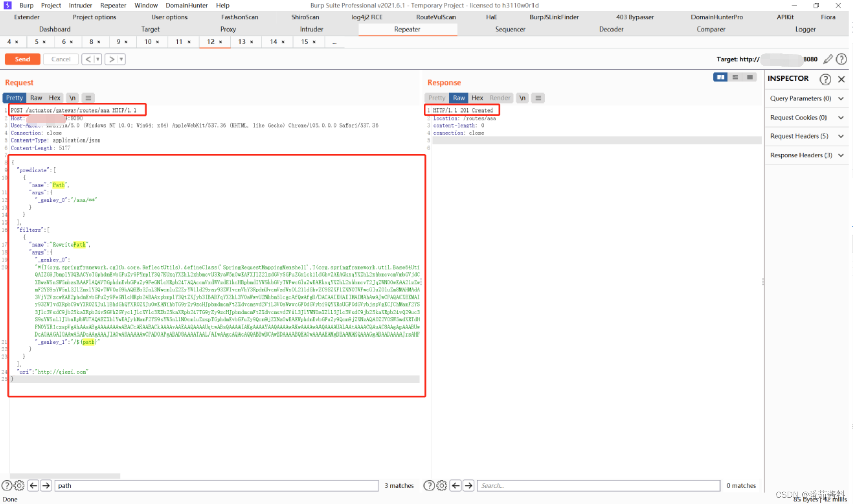The image size is (853, 504).
Task: Open the Project menu
Action: 51,5
